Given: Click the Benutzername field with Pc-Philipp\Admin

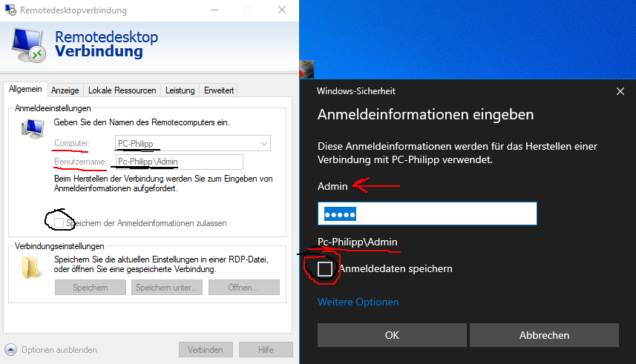Looking at the screenshot, I should point(180,162).
